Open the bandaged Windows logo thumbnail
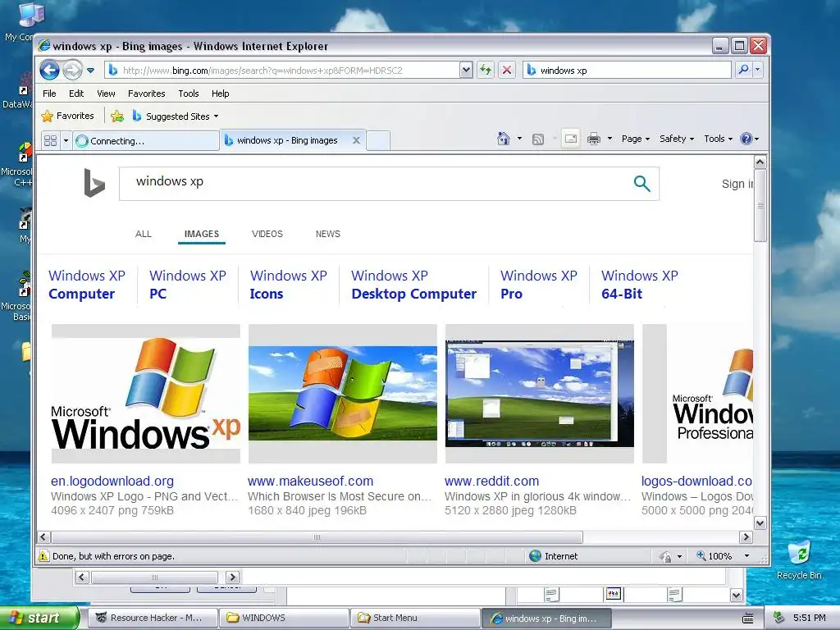This screenshot has width=840, height=630. [x=343, y=394]
